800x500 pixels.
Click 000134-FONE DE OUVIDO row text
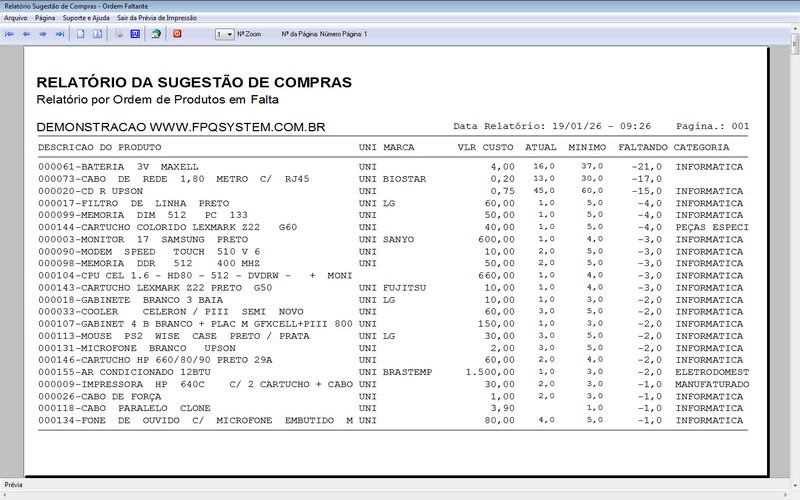point(195,421)
